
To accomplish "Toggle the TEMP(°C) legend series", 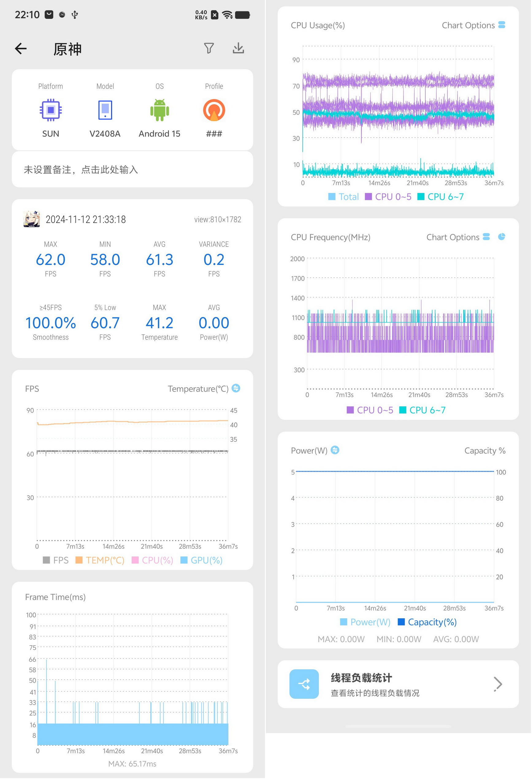I will (x=100, y=560).
